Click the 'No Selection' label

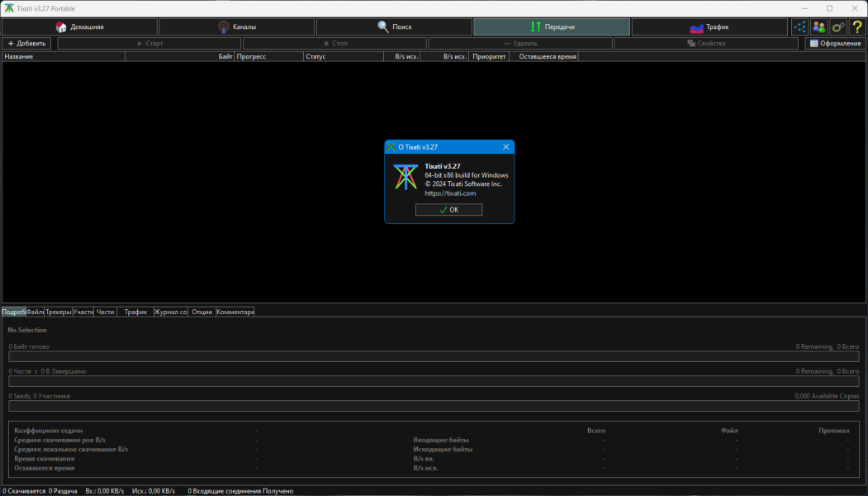point(27,331)
